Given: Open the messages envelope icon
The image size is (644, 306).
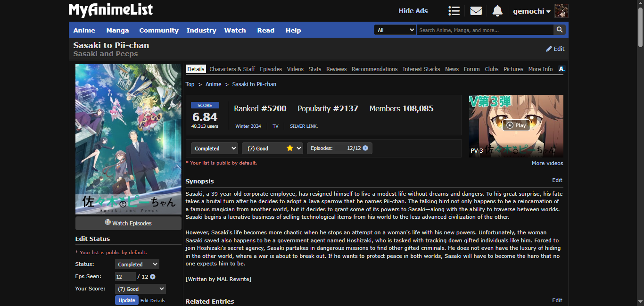Looking at the screenshot, I should [x=476, y=11].
